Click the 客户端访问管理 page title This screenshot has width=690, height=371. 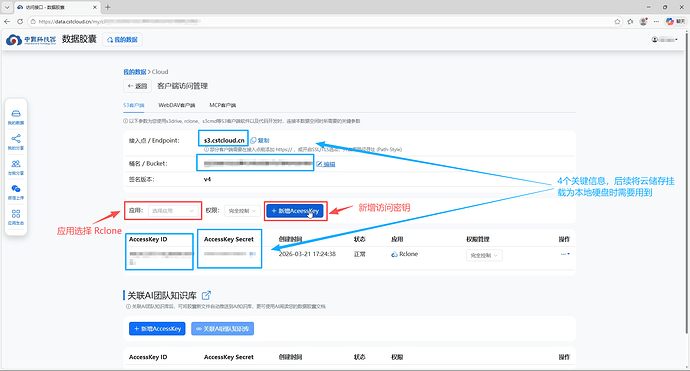[182, 86]
